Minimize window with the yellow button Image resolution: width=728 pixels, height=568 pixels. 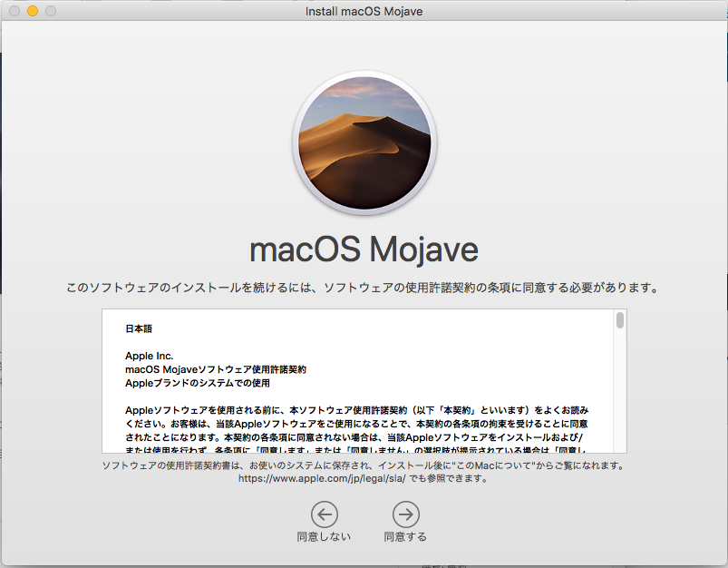click(x=33, y=11)
